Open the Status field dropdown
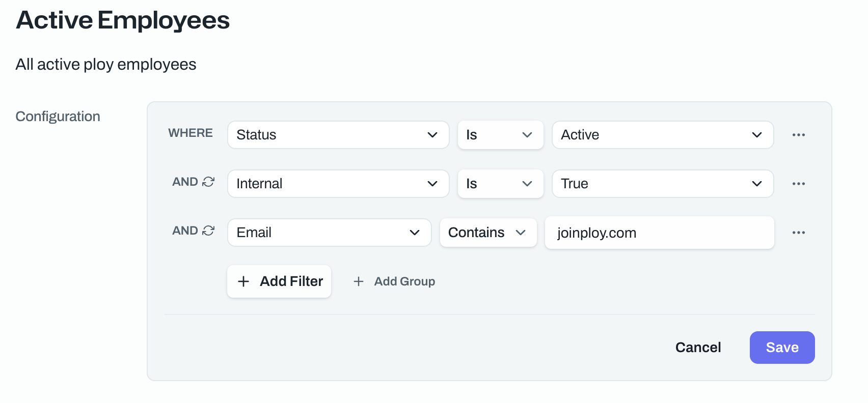 (x=338, y=135)
